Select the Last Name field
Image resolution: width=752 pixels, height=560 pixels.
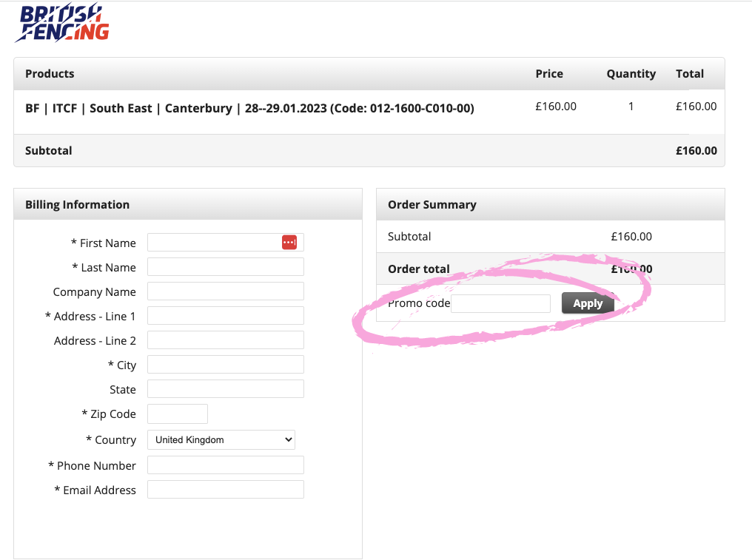[225, 267]
